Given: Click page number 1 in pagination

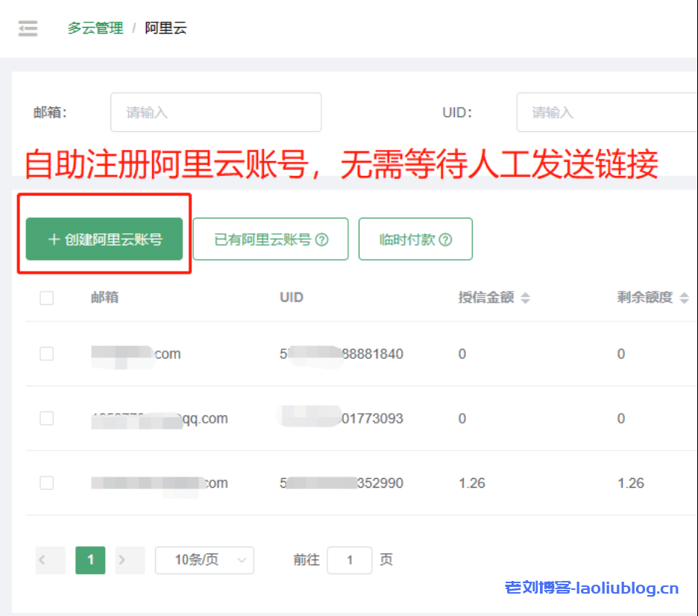Looking at the screenshot, I should click(x=89, y=560).
